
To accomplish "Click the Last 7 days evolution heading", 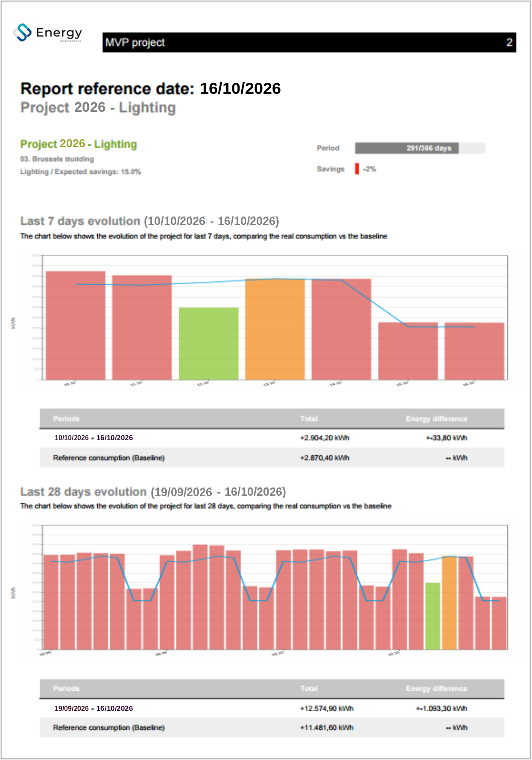I will click(150, 221).
